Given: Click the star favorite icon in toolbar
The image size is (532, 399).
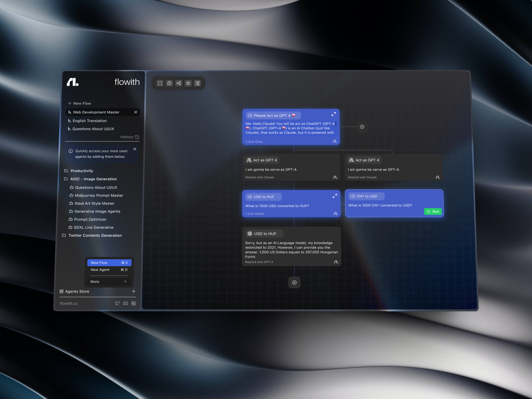Looking at the screenshot, I should pyautogui.click(x=188, y=83).
